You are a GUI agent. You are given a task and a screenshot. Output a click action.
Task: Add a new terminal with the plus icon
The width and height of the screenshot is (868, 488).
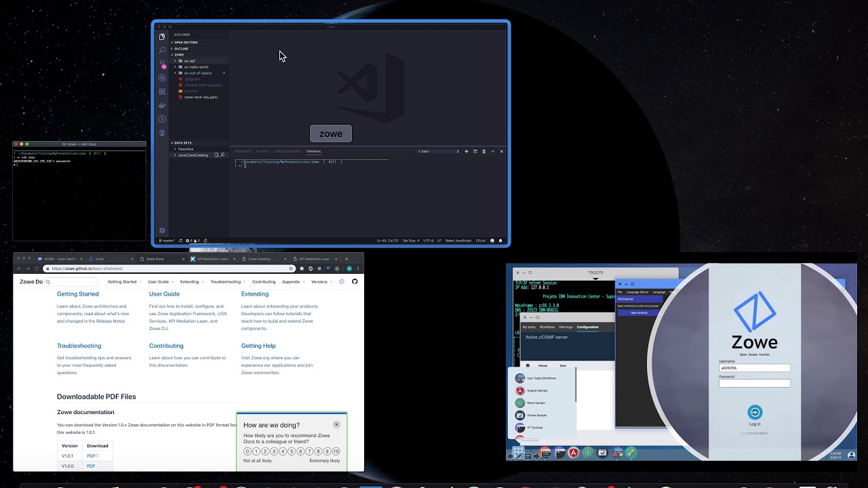[467, 151]
